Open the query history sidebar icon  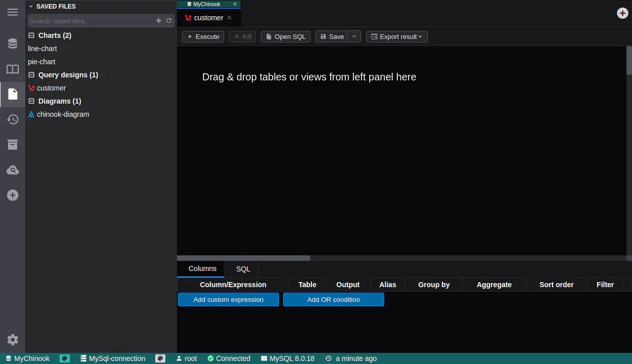coord(13,119)
